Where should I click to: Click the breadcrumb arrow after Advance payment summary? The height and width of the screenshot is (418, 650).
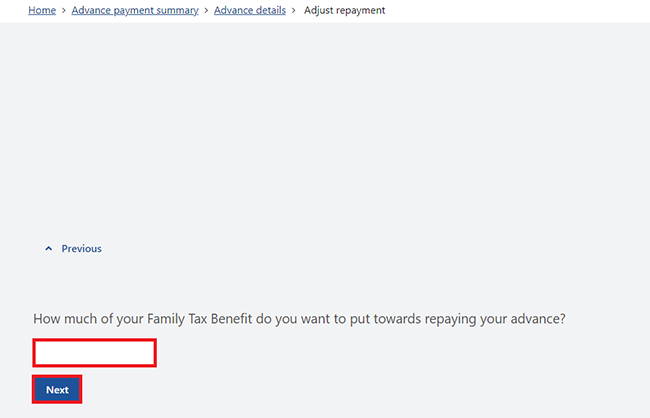point(206,10)
